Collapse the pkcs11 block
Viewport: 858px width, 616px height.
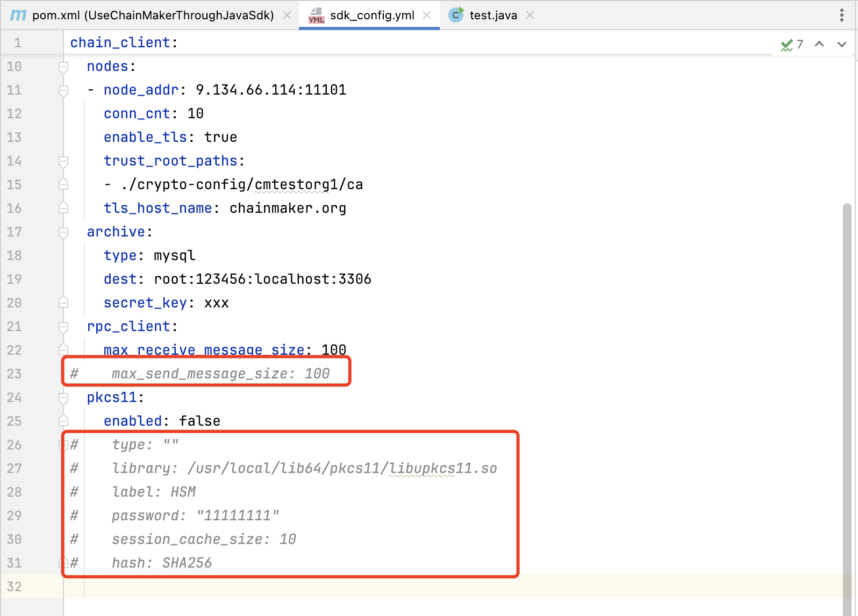click(x=63, y=398)
